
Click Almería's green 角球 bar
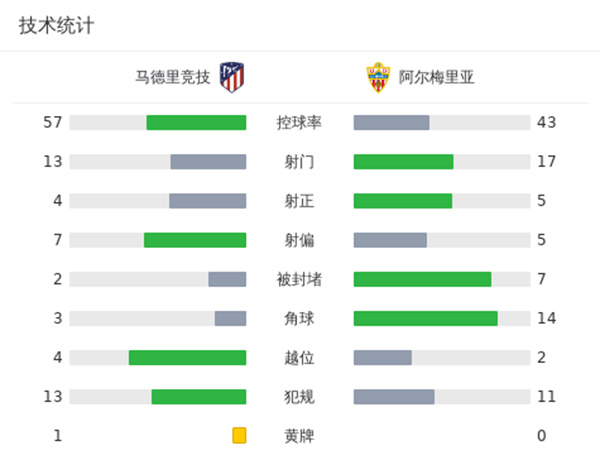[425, 318]
